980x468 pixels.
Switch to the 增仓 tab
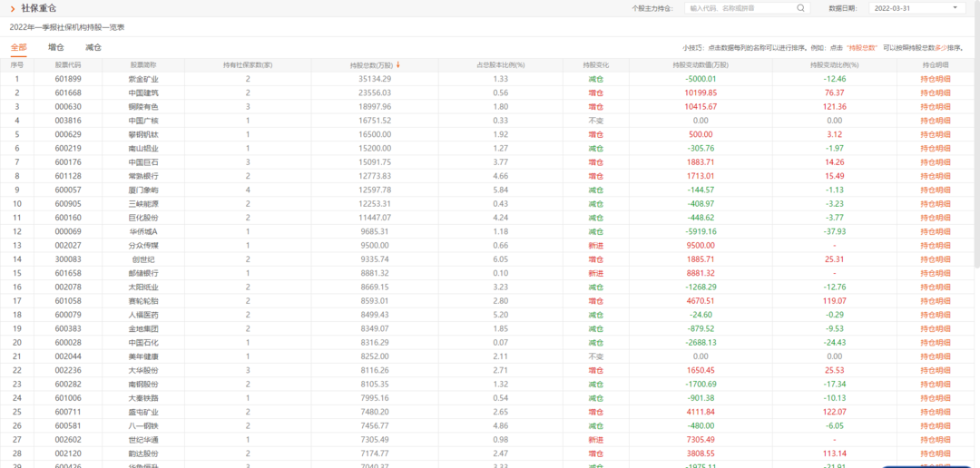(56, 47)
